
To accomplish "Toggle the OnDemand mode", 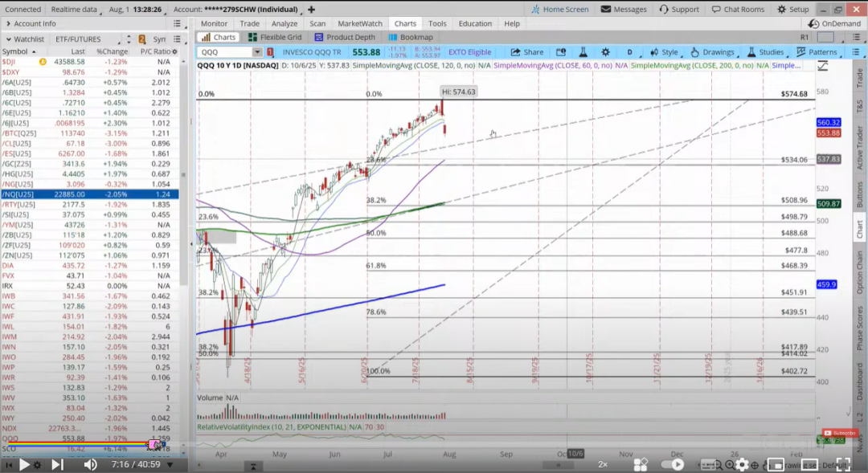I will point(834,24).
